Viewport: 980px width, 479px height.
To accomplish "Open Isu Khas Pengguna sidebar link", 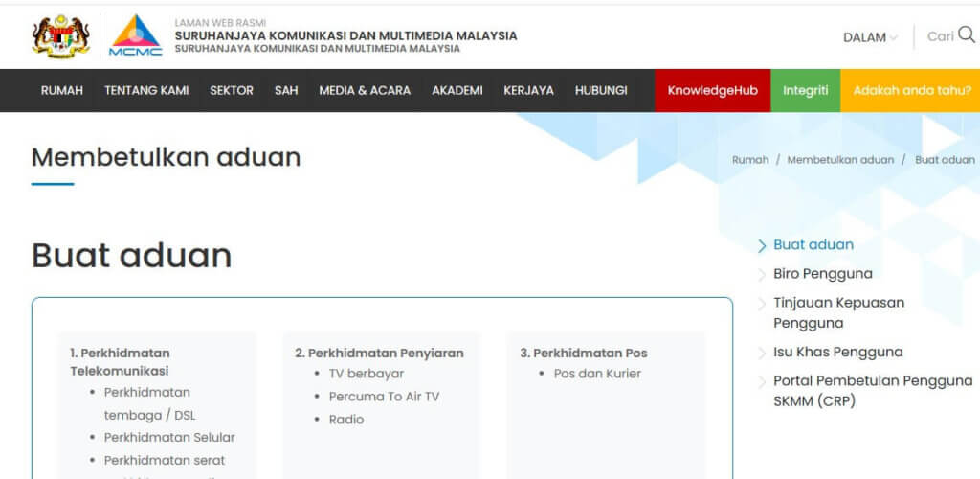I will (838, 352).
